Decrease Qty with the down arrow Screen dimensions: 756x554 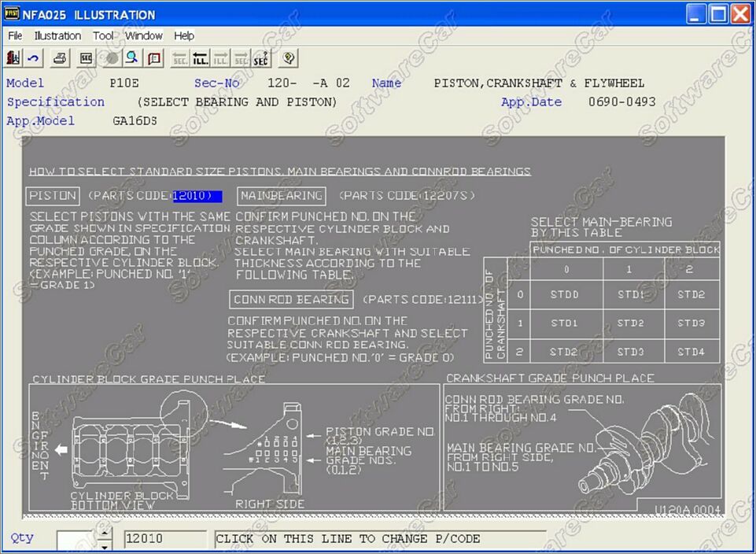(105, 545)
